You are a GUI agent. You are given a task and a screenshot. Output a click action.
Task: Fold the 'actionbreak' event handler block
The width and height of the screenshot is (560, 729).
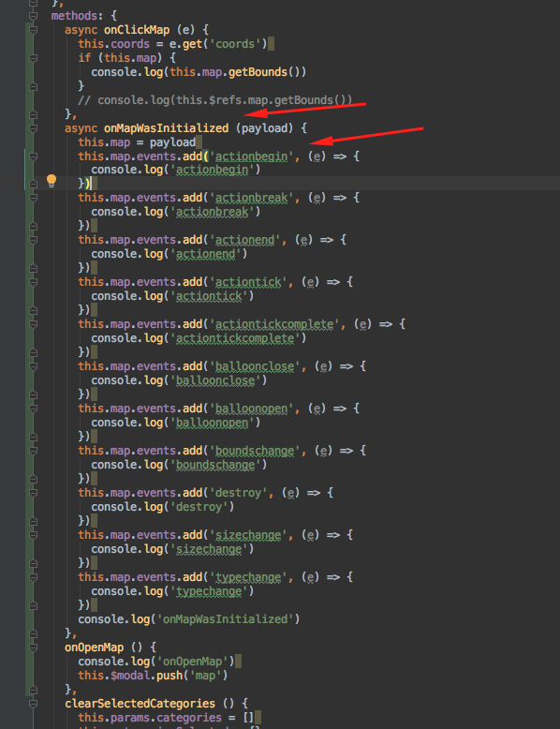click(33, 198)
